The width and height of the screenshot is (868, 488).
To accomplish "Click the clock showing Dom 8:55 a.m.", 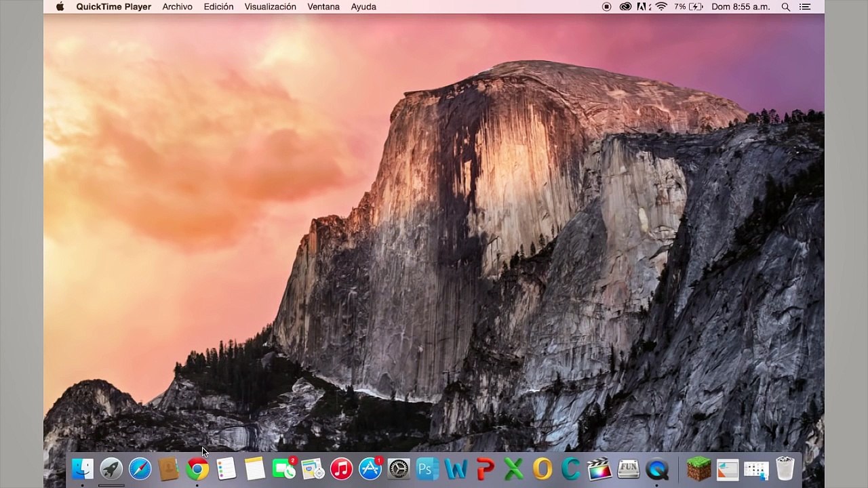I will click(x=741, y=7).
